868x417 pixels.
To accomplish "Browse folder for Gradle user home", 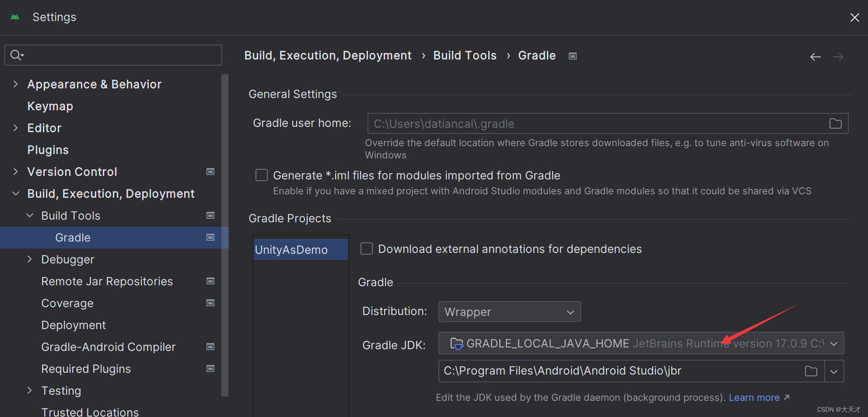I will click(835, 124).
